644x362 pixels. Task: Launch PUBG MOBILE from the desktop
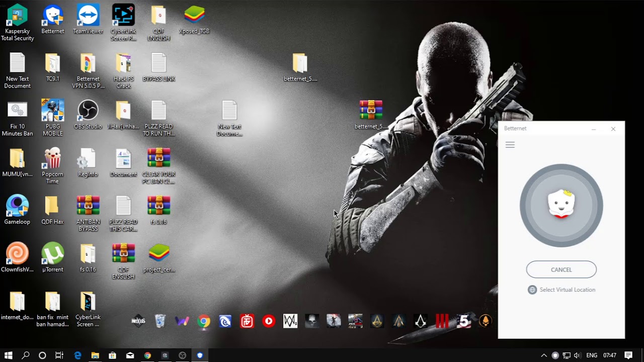tap(53, 119)
